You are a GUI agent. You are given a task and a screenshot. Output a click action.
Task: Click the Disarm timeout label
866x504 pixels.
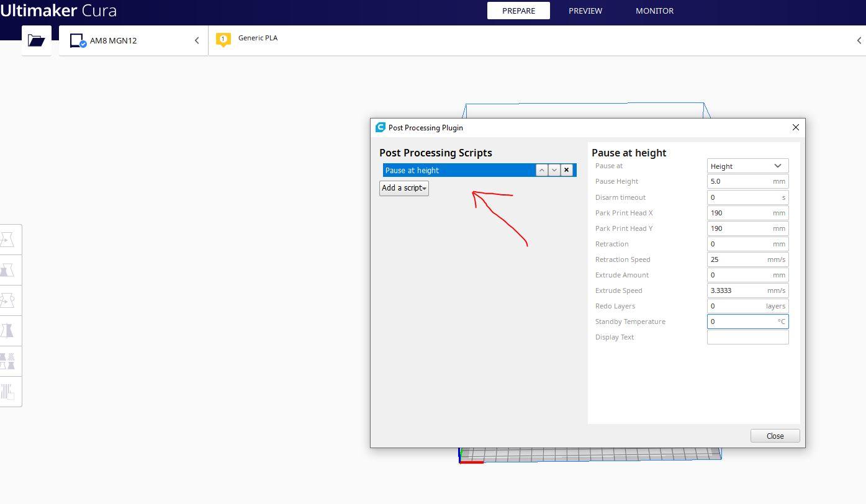[620, 197]
